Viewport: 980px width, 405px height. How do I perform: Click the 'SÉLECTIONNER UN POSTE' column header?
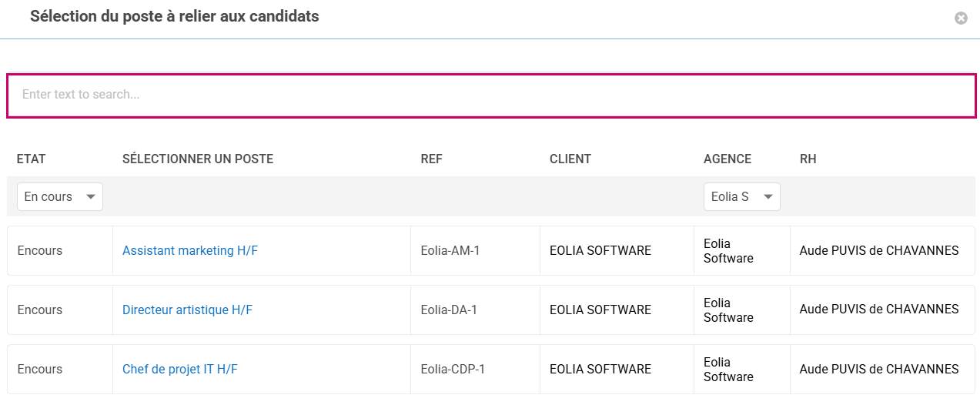point(198,159)
